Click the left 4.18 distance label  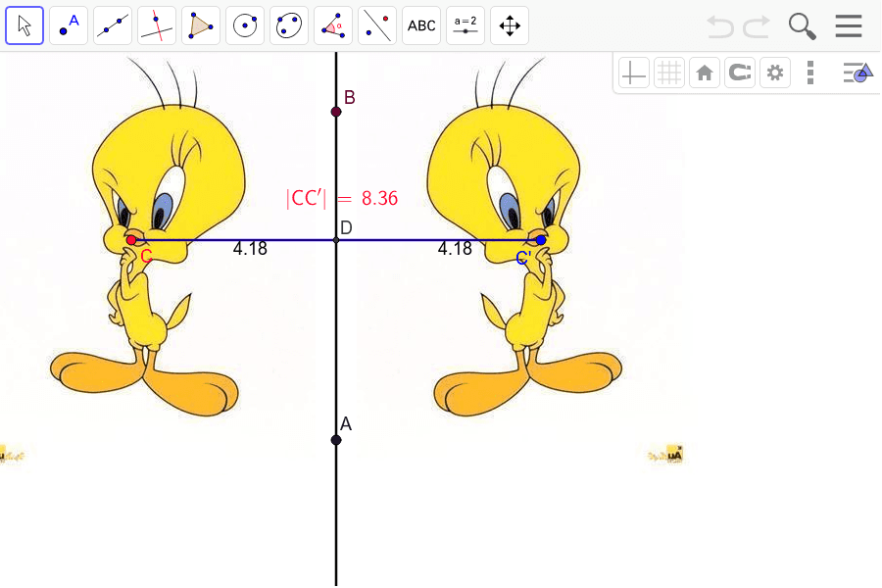(x=250, y=249)
